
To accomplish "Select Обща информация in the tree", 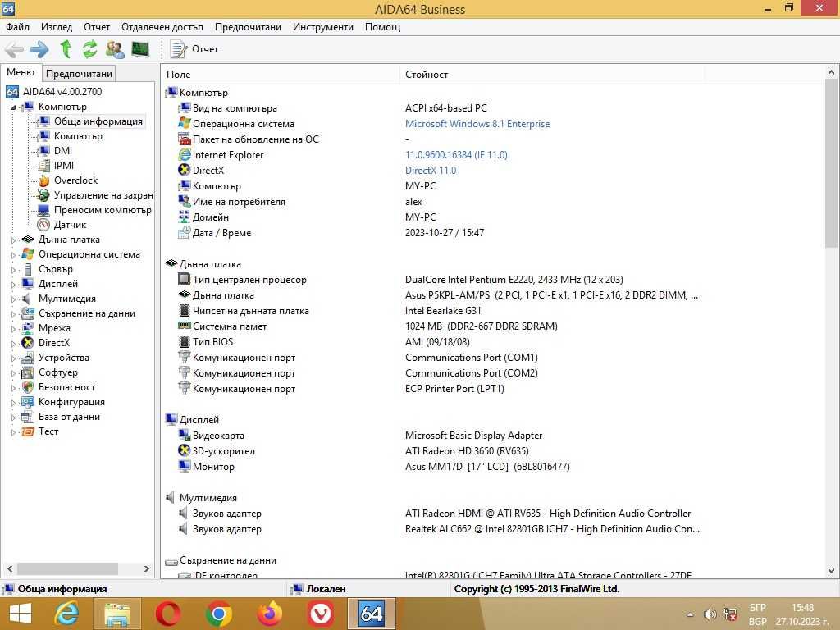I will coord(98,121).
